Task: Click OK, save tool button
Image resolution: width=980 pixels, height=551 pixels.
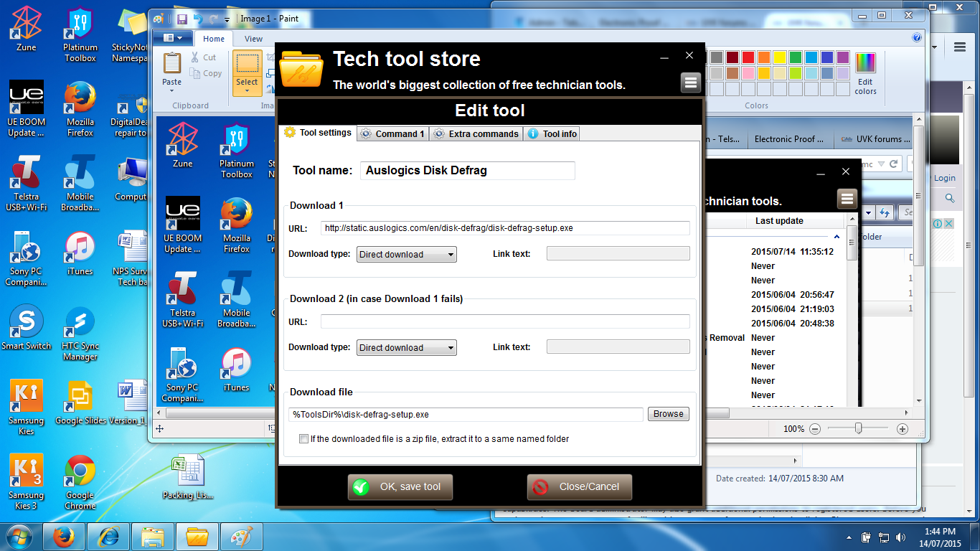Action: click(400, 487)
